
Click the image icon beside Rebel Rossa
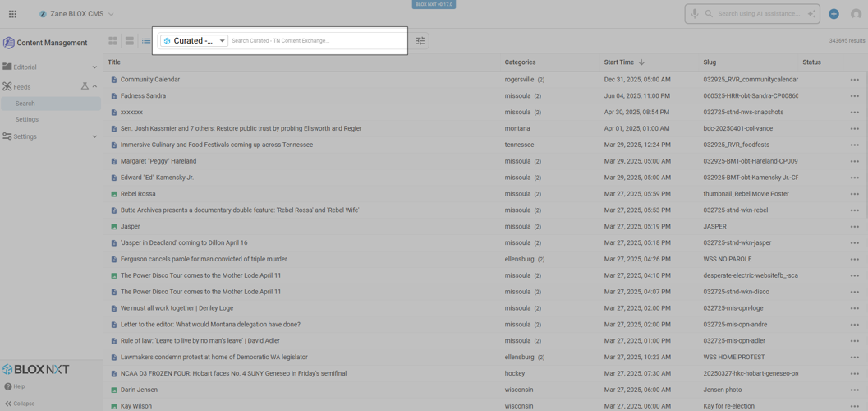coord(114,194)
